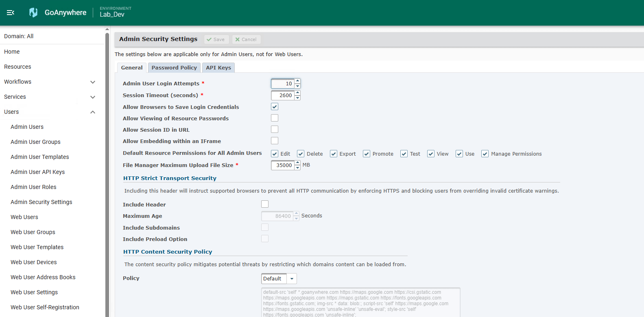
Task: Open the Policy dropdown
Action: (x=292, y=279)
